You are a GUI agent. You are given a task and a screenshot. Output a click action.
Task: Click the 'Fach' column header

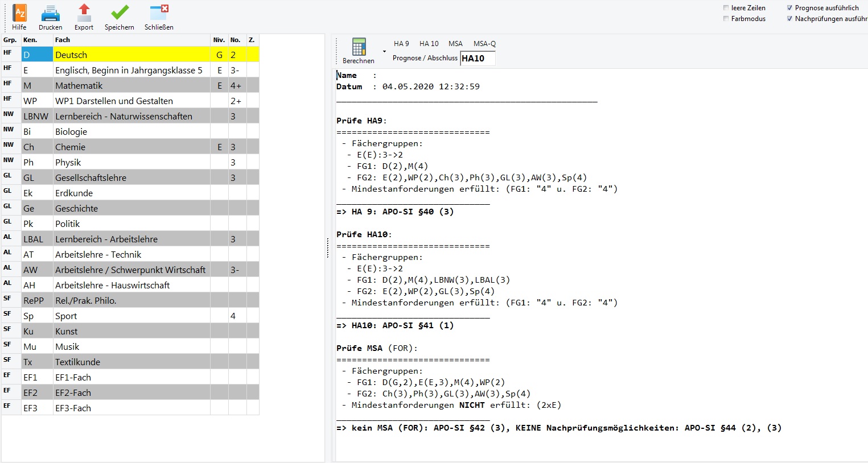[131, 40]
